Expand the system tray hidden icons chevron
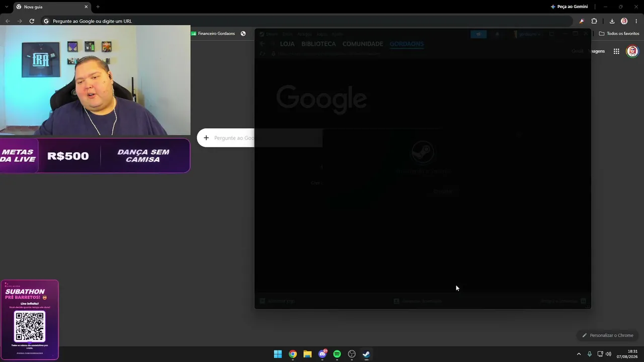644x362 pixels. 579,354
